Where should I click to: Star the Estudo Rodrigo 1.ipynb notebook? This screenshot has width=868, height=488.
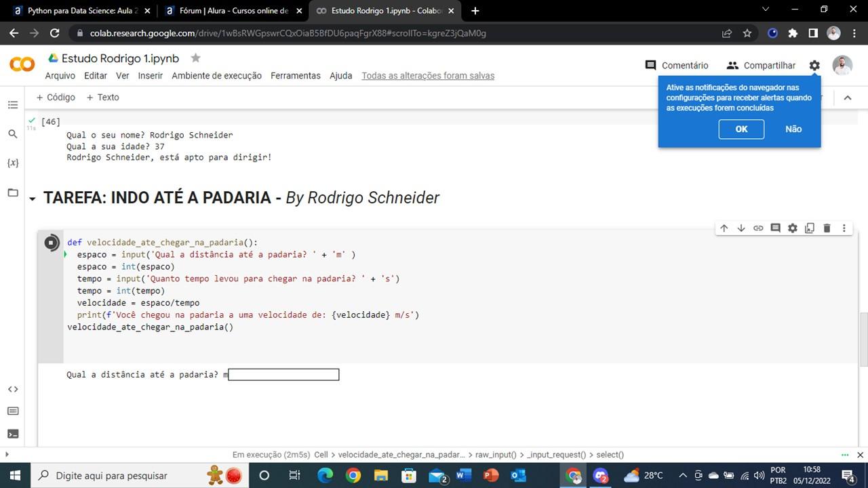click(x=196, y=58)
